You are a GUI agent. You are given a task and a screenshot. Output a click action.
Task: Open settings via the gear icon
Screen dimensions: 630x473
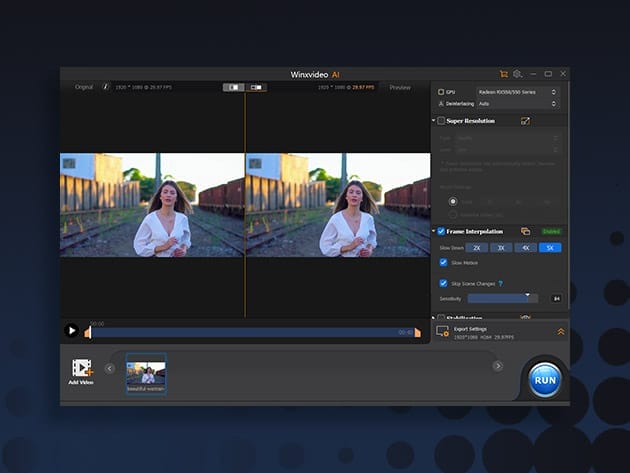518,74
